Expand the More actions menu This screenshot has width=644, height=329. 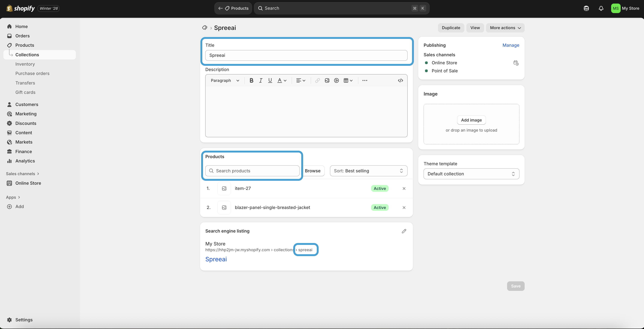[505, 28]
